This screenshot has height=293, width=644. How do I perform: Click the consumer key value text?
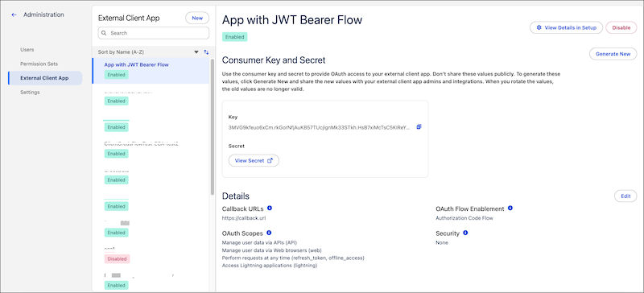319,127
